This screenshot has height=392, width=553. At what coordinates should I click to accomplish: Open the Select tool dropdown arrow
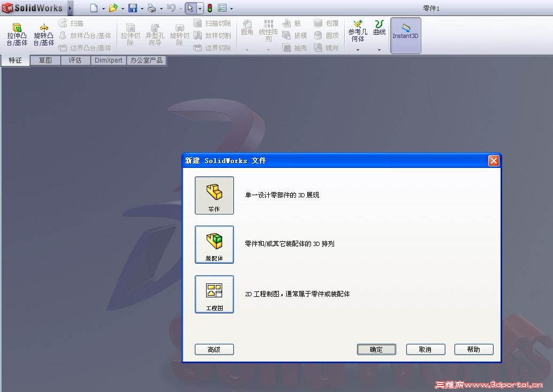pos(200,9)
